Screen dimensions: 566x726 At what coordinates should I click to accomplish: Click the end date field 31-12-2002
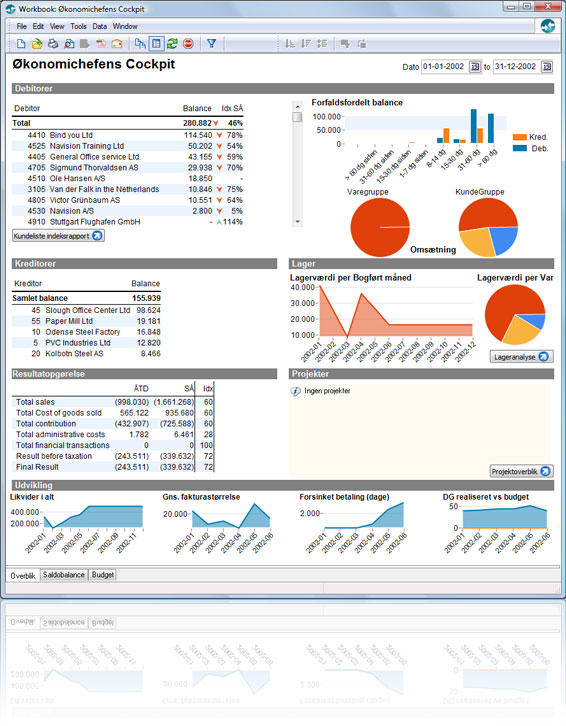517,67
